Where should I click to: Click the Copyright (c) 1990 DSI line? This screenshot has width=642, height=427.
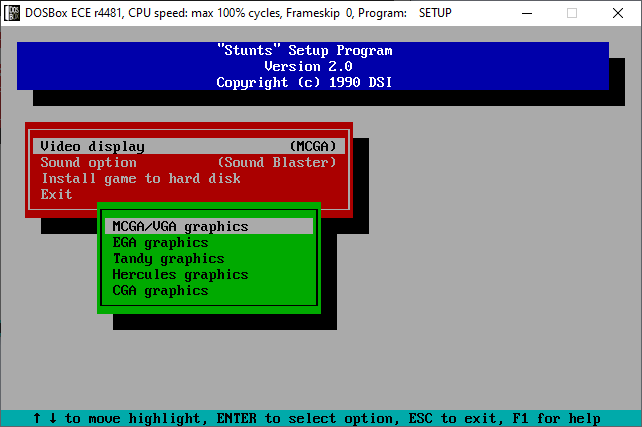tap(304, 82)
